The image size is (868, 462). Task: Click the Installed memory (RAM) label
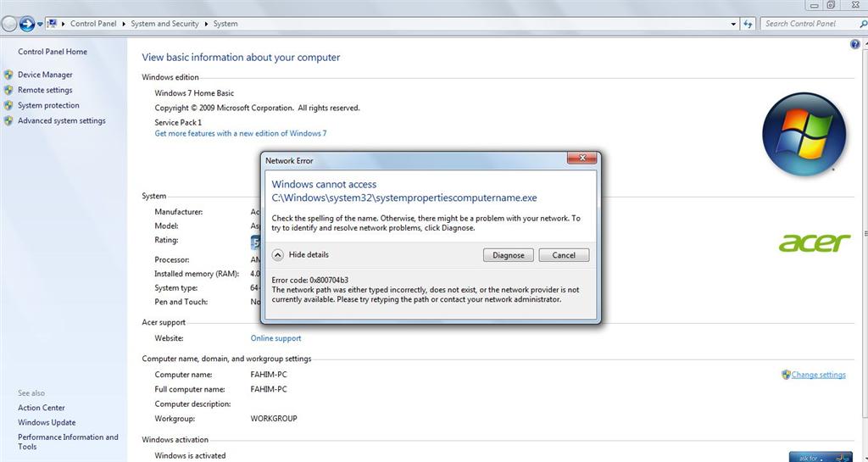[197, 274]
